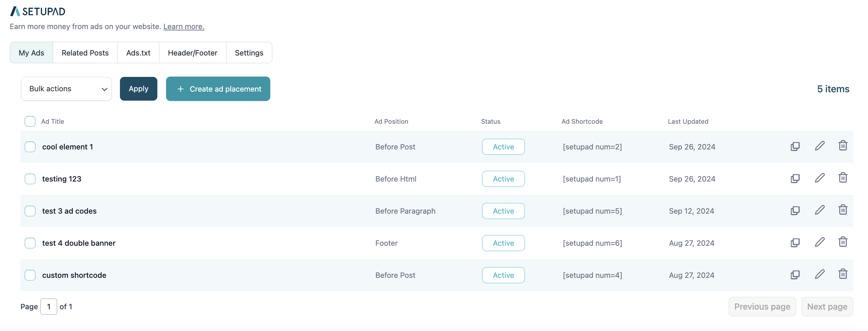Open the Bulk actions dropdown
868x331 pixels.
coord(66,89)
